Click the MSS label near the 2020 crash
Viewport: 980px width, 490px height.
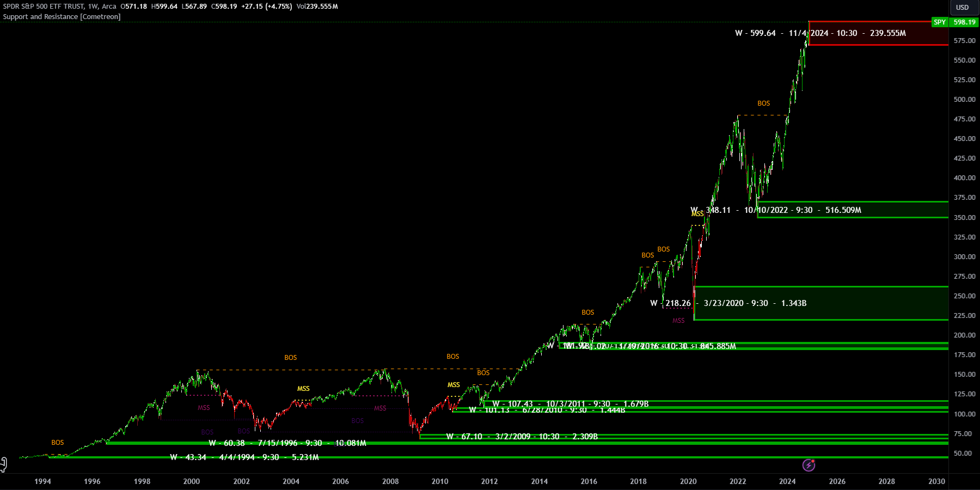coord(678,321)
